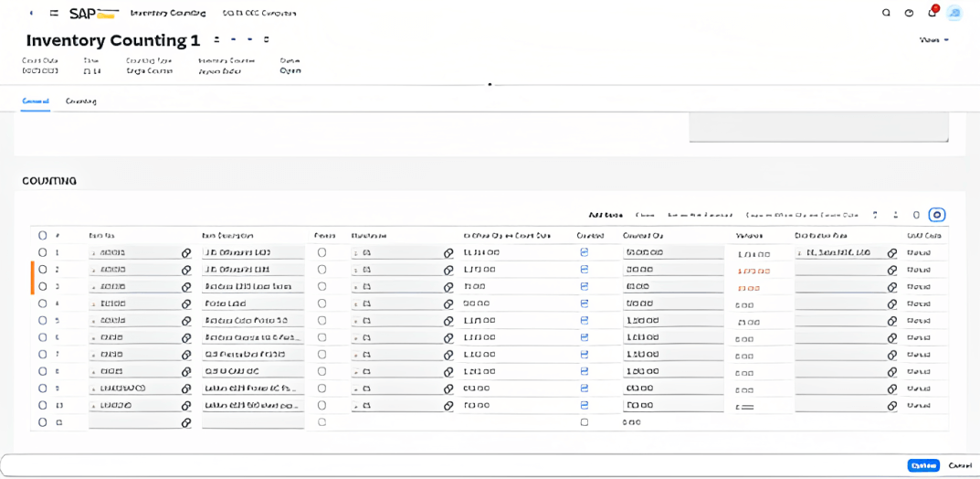Image resolution: width=980 pixels, height=479 pixels.
Task: Open search in the top bar
Action: pos(886,13)
